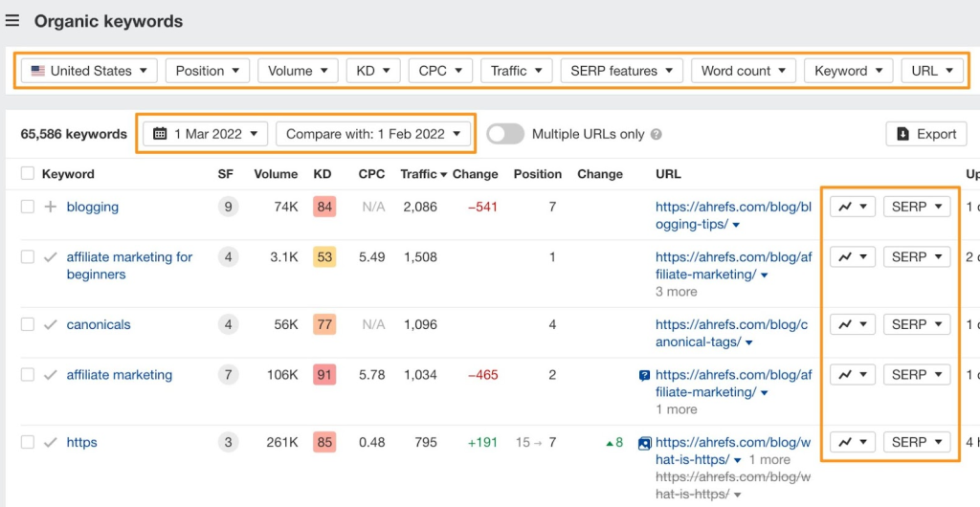The width and height of the screenshot is (980, 507).
Task: Toggle the Multiple URLs only switch
Action: pyautogui.click(x=505, y=134)
